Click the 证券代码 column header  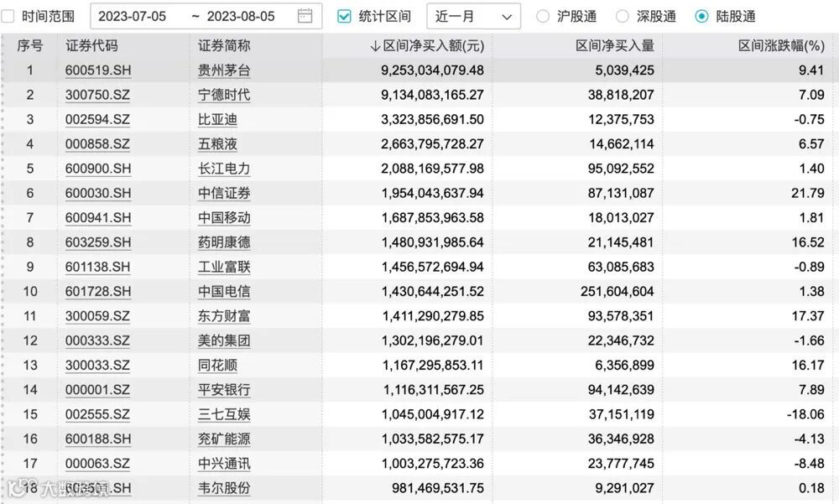[91, 46]
